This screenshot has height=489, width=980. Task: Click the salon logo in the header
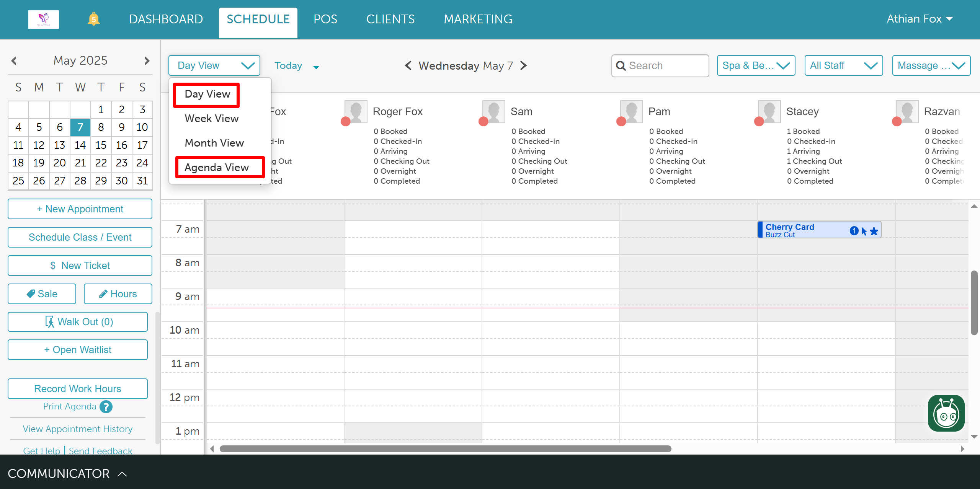click(x=44, y=19)
